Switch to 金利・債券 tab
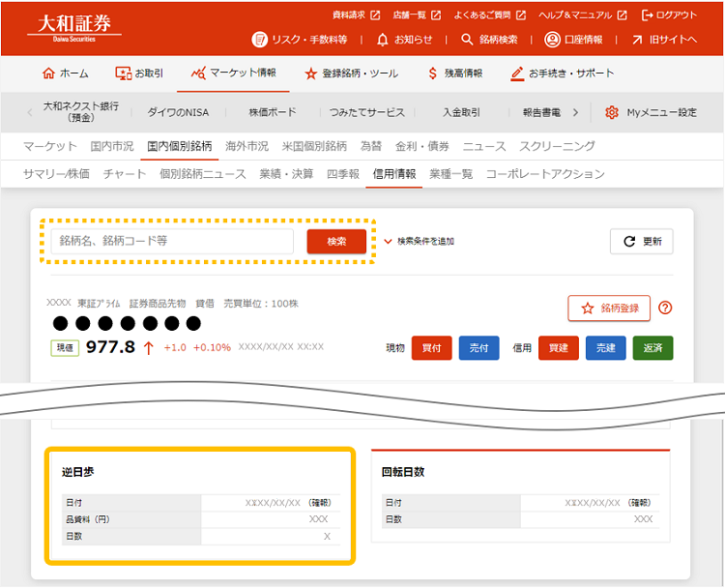This screenshot has width=725, height=588. click(x=422, y=146)
